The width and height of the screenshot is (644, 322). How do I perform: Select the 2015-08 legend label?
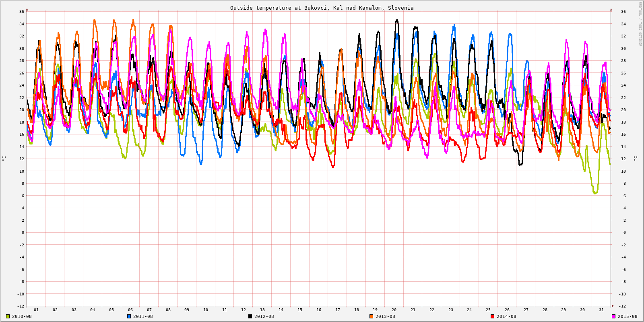tap(627, 316)
